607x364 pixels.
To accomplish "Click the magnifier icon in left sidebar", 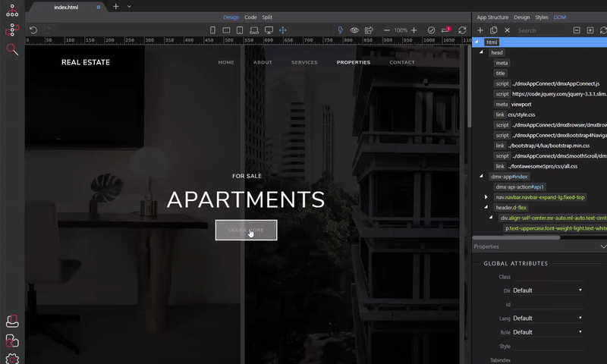I will click(x=11, y=49).
